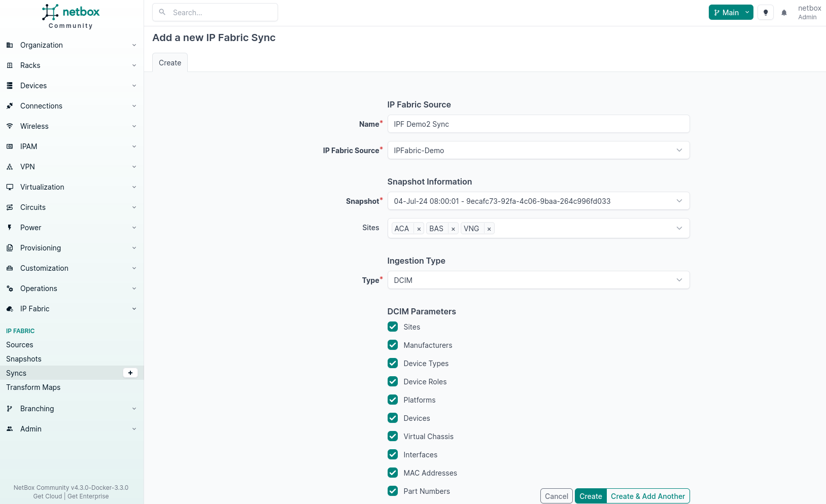Open notifications bell icon
This screenshot has height=504, width=826.
(x=784, y=13)
